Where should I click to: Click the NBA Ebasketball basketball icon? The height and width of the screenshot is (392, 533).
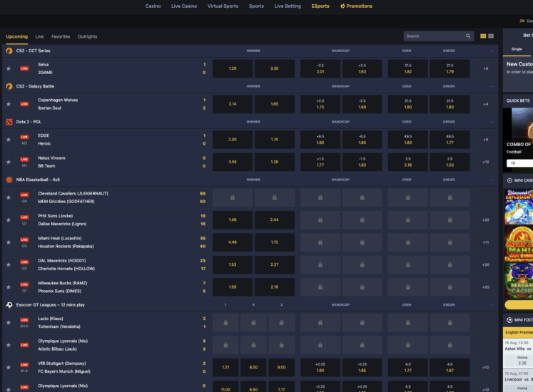9,180
